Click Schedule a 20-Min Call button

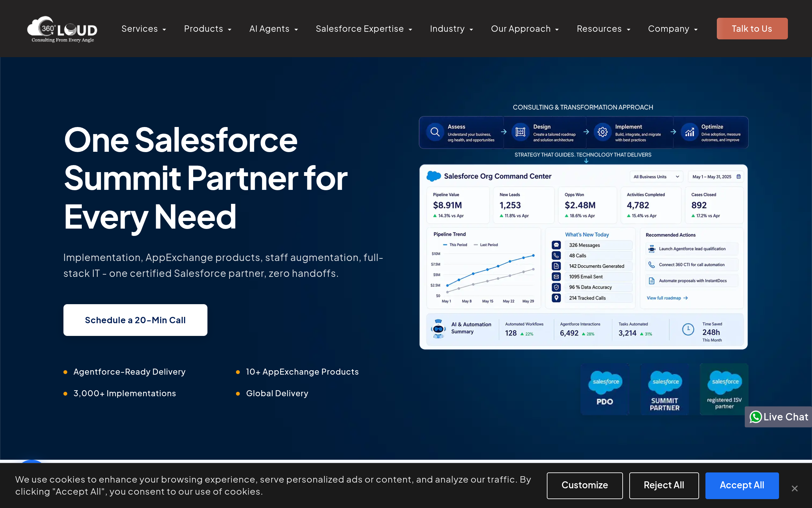point(135,320)
